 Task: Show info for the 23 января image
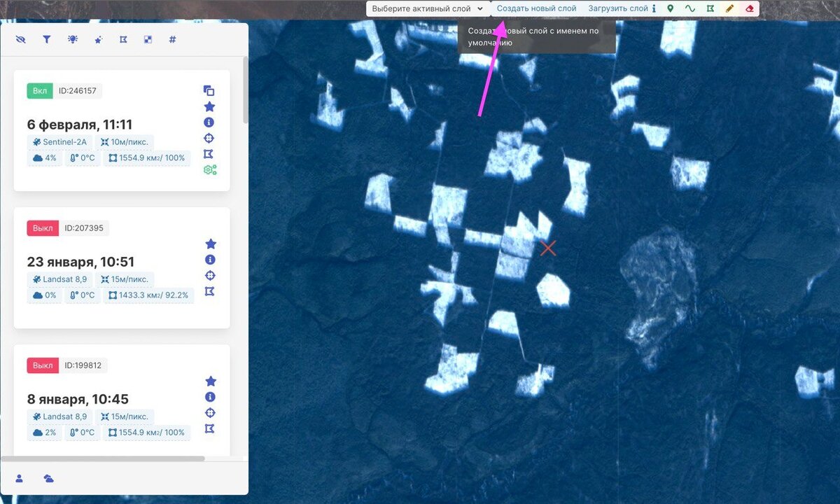click(210, 260)
